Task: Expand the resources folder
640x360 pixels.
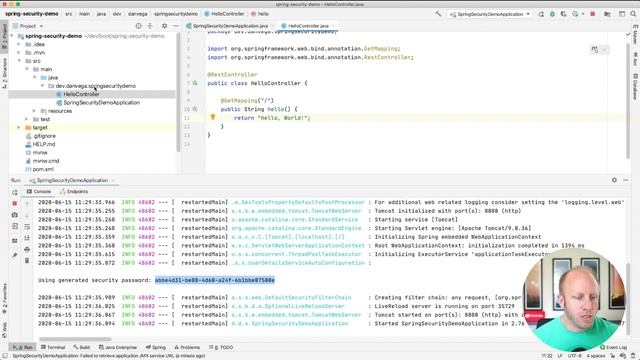Action: [x=34, y=111]
